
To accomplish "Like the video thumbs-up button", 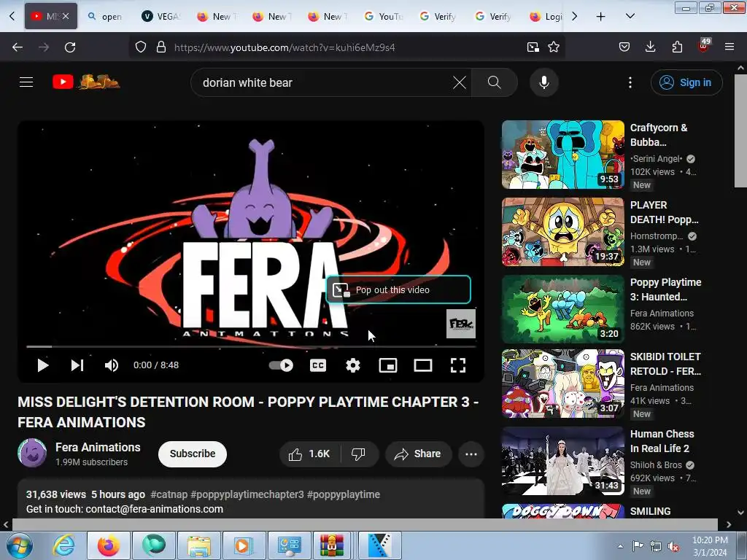I will tap(309, 454).
